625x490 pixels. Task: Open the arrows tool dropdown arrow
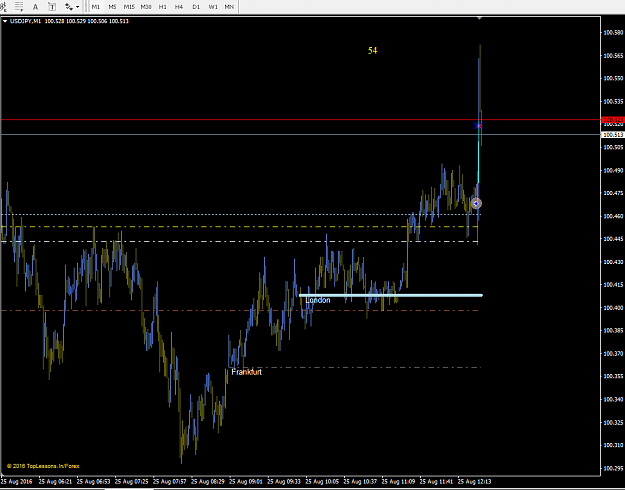click(x=77, y=7)
